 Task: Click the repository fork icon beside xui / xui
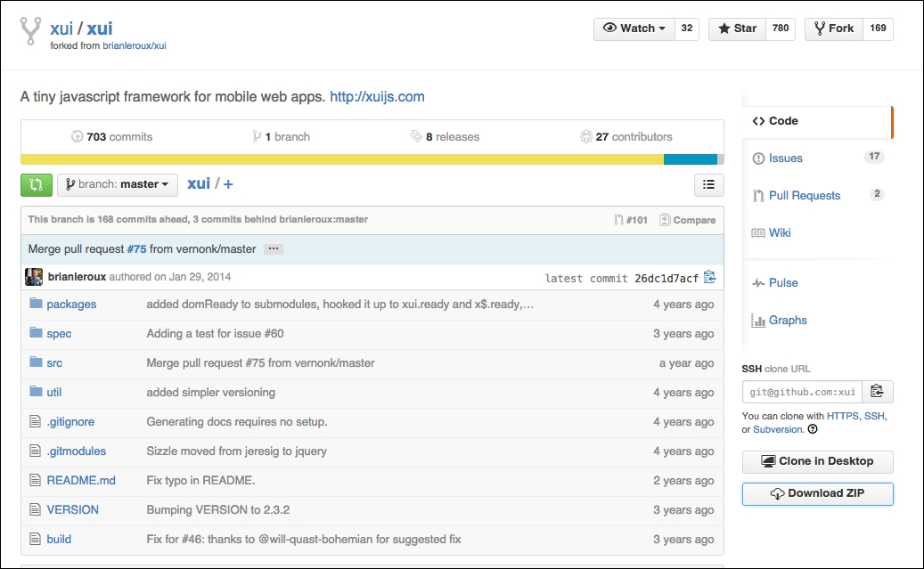pos(30,30)
